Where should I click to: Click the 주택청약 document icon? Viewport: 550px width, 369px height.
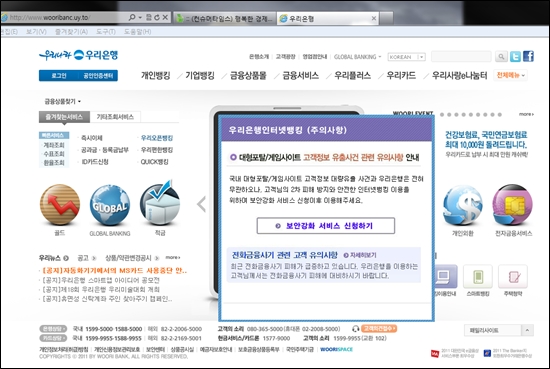513,276
